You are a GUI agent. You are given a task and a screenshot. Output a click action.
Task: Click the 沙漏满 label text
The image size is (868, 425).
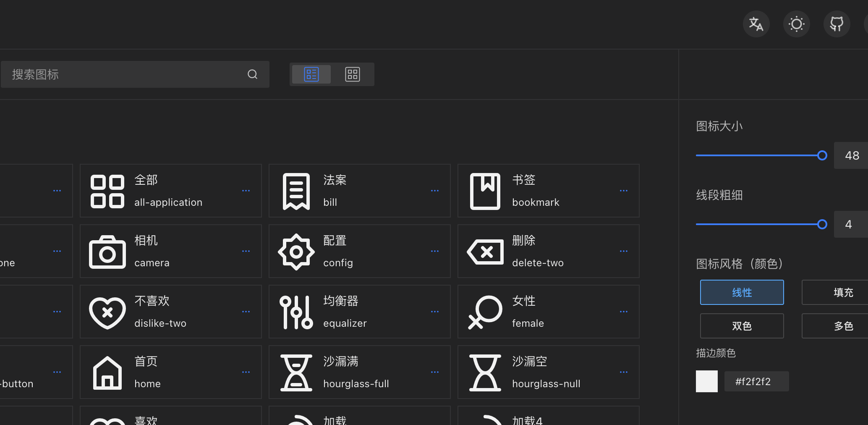coord(341,362)
